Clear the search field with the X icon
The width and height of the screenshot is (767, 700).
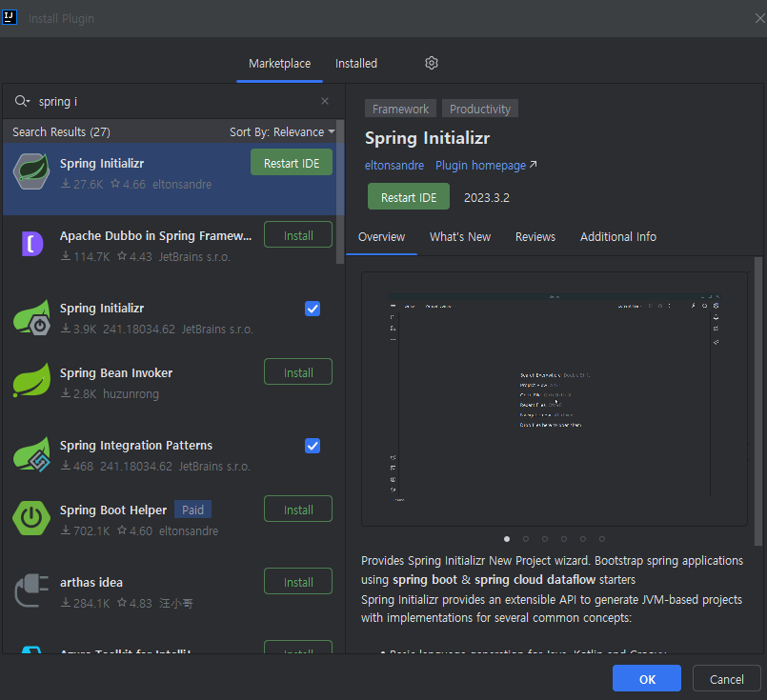click(x=324, y=101)
